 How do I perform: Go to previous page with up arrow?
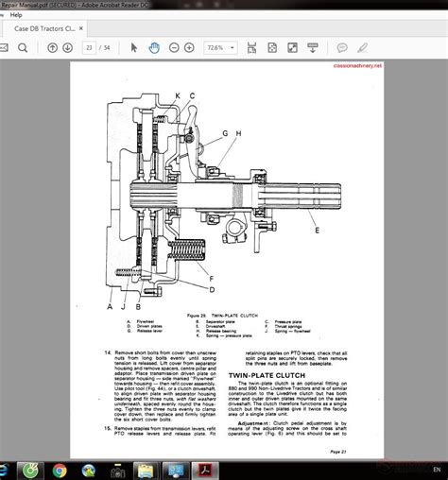pyautogui.click(x=52, y=48)
